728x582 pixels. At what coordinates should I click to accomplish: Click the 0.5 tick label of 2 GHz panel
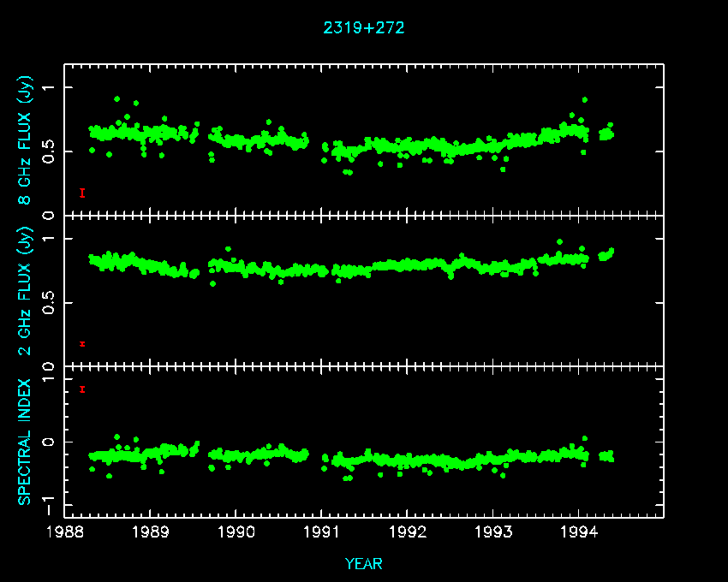[x=49, y=302]
